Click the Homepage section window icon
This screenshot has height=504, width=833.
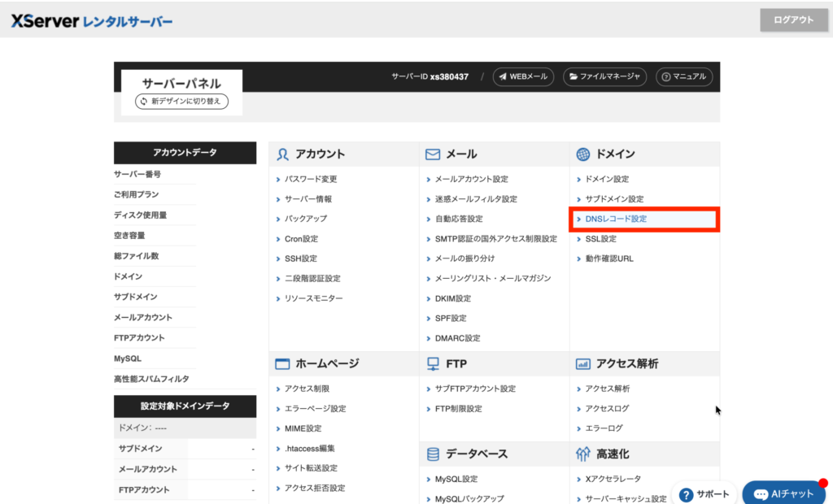tap(283, 363)
